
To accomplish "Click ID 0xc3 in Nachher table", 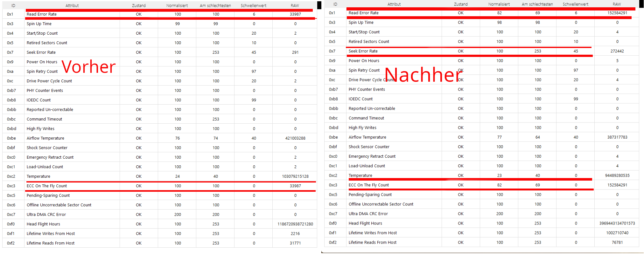I will 333,185.
